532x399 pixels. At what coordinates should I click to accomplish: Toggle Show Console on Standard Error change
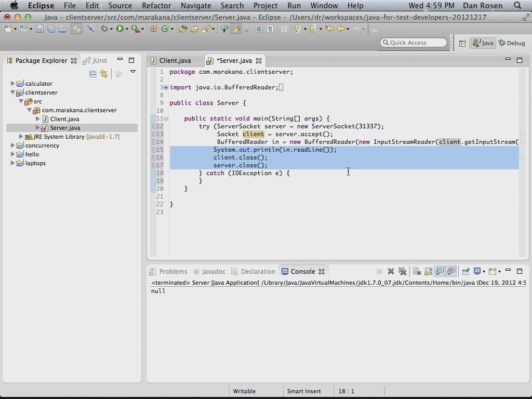(x=451, y=271)
